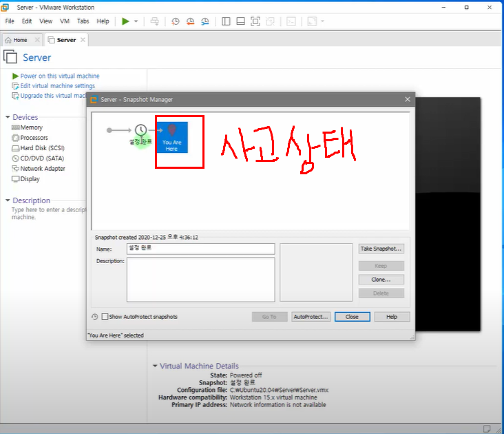Collapse the Description section
This screenshot has width=504, height=434.
(x=8, y=200)
